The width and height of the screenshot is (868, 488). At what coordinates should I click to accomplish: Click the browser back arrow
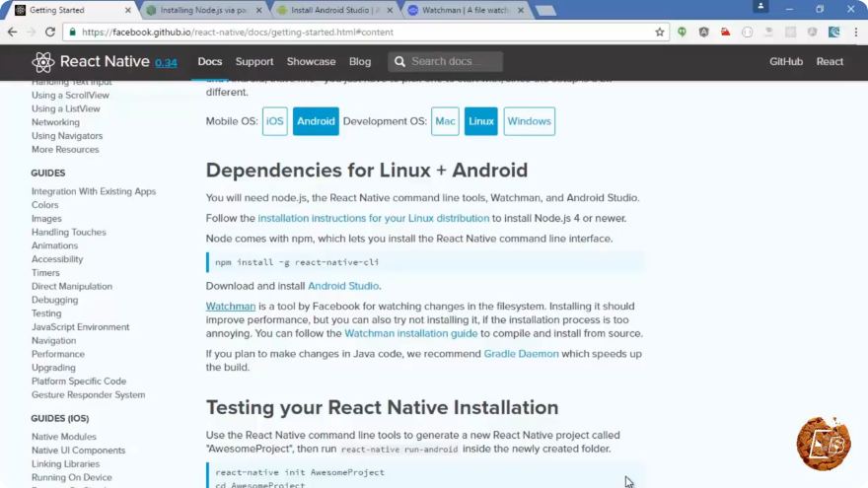point(12,33)
